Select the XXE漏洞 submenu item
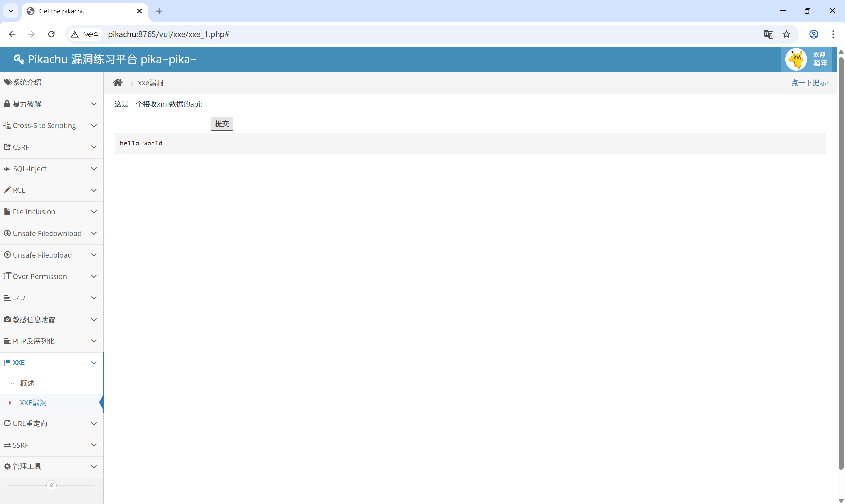 33,403
